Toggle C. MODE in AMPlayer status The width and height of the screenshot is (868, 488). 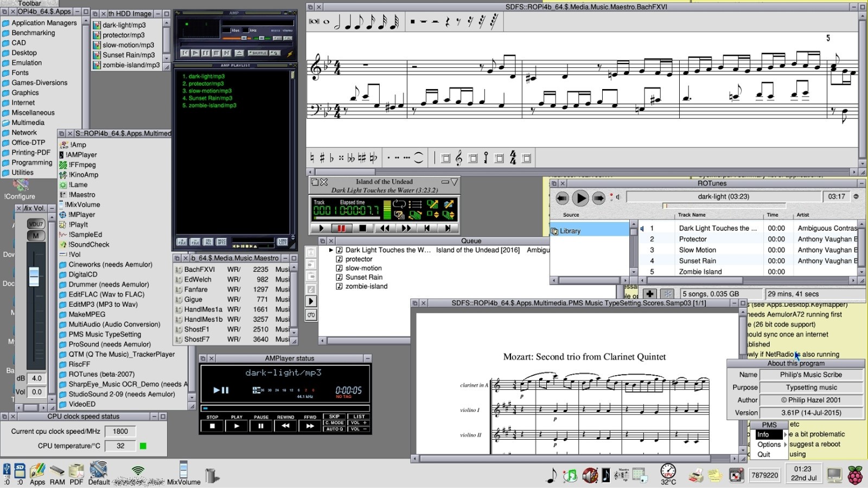click(334, 423)
